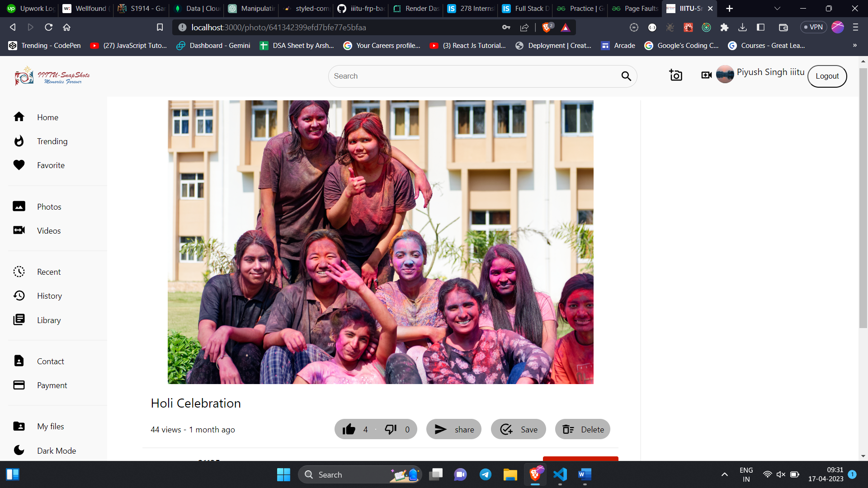The image size is (868, 488).
Task: Toggle the VPN button in the browser toolbar
Action: point(813,27)
